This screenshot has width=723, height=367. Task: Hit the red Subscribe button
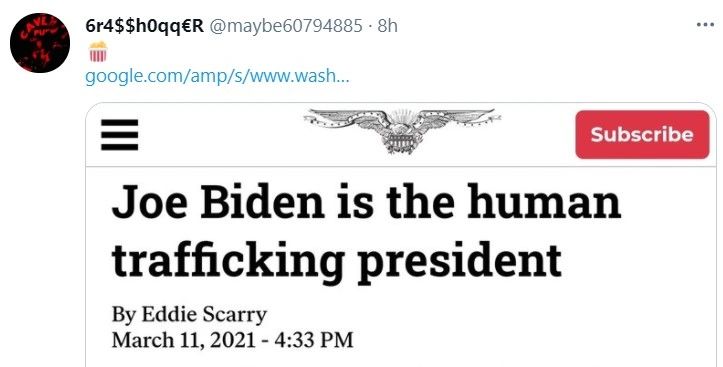point(642,135)
